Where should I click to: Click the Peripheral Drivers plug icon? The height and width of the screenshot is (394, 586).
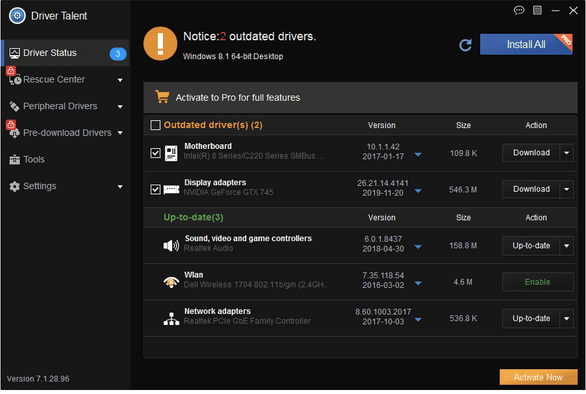click(x=15, y=107)
